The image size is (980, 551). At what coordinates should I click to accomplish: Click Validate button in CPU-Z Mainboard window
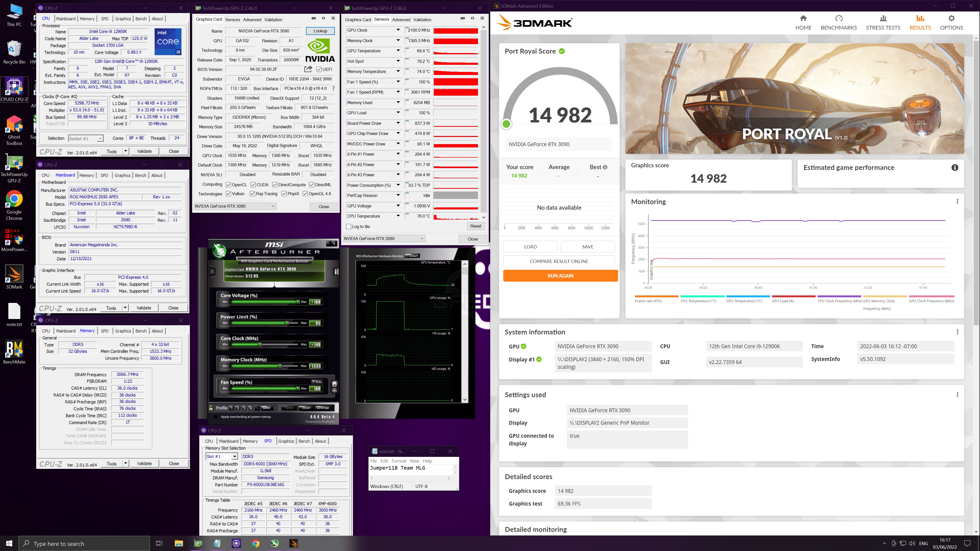[144, 308]
